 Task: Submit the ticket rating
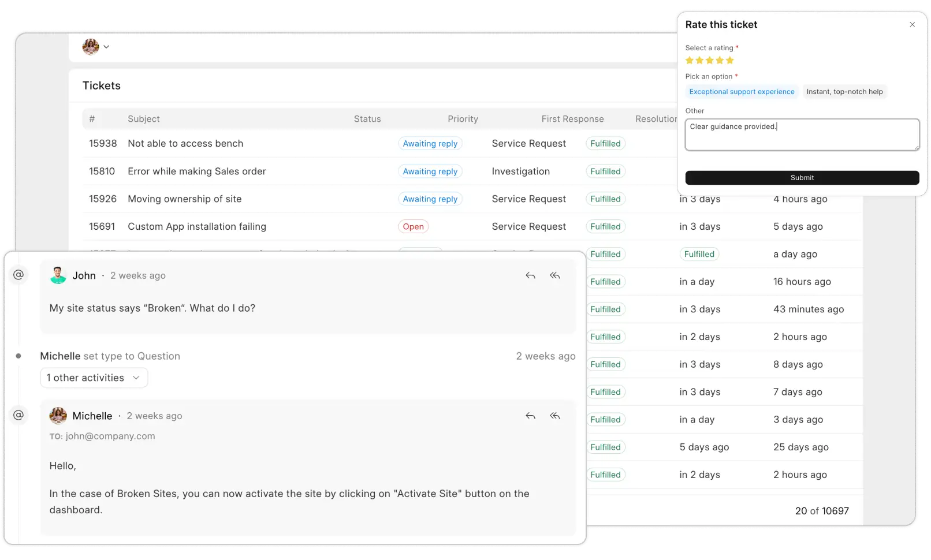pyautogui.click(x=802, y=178)
